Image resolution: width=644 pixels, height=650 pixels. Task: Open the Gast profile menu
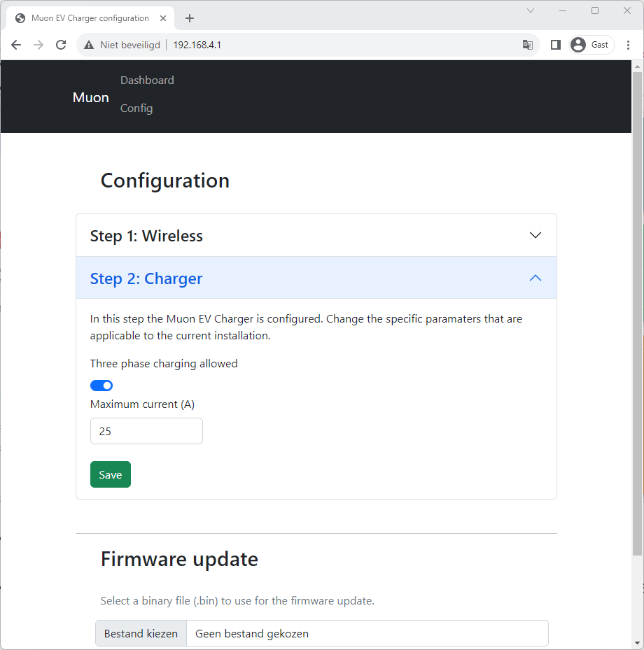591,45
